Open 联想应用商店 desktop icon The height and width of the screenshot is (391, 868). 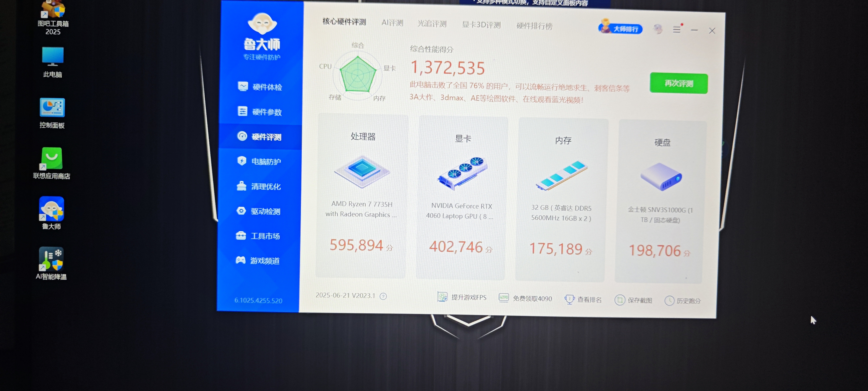pos(52,164)
